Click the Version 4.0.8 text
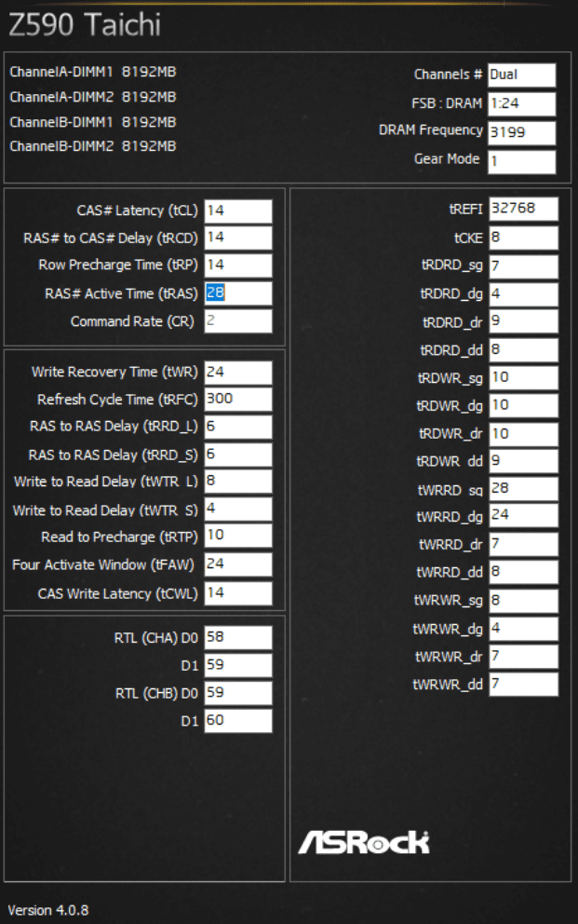Screen dimensions: 578x924 point(48,910)
